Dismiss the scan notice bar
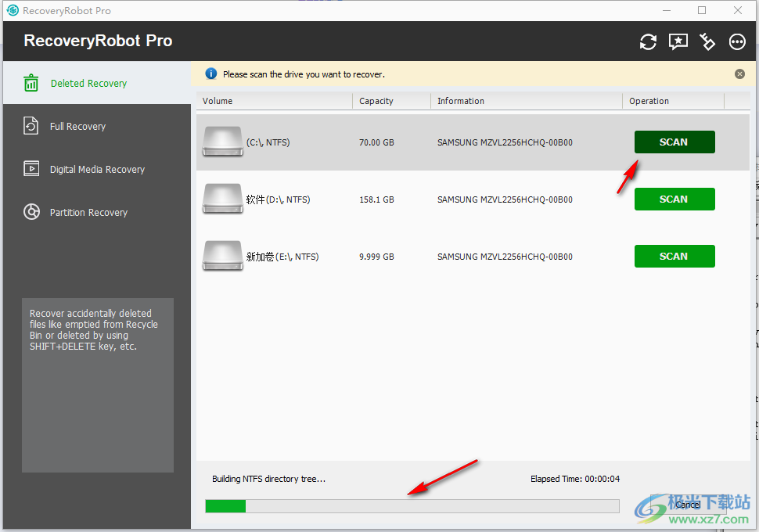This screenshot has height=532, width=759. click(739, 74)
